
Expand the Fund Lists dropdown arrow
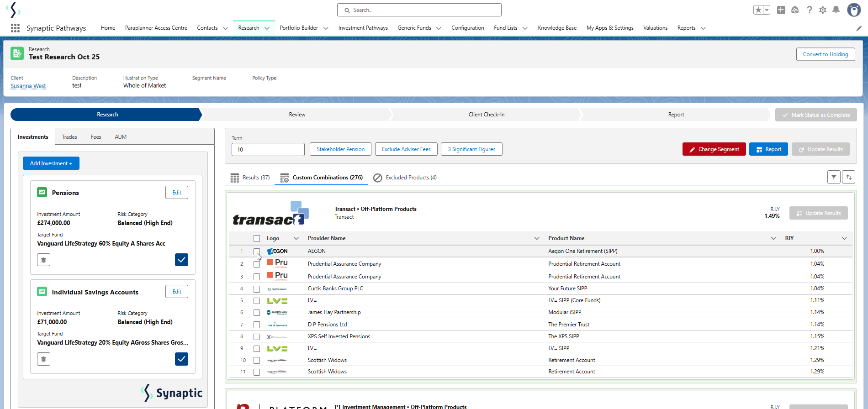point(525,28)
